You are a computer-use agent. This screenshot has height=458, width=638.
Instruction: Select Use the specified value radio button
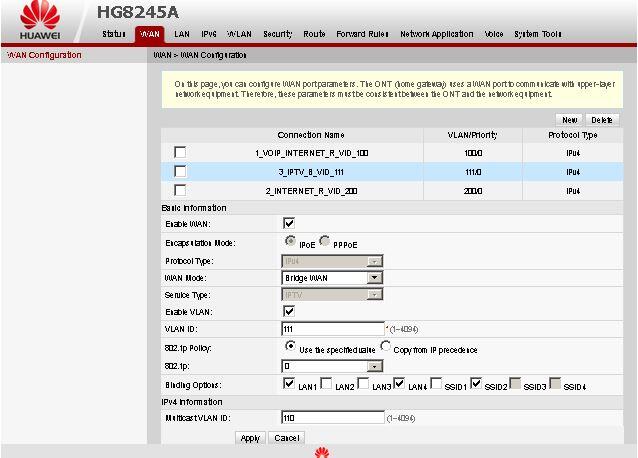coord(290,346)
